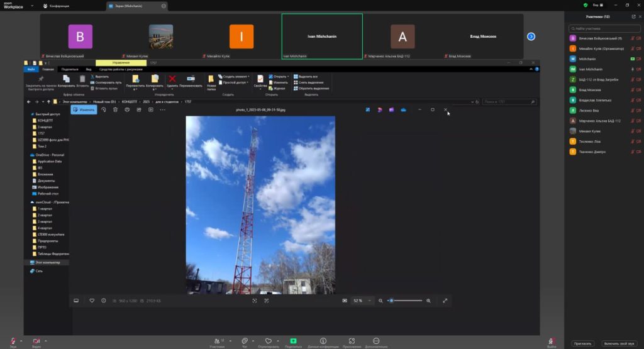Switch to the Вид ribbon tab in Explorer

(88, 69)
